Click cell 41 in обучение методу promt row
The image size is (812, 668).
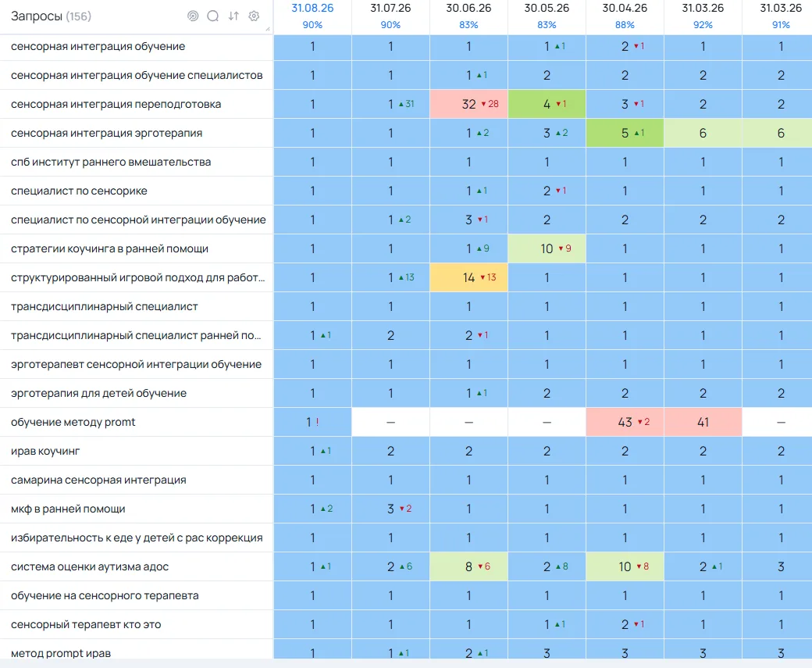coord(703,423)
